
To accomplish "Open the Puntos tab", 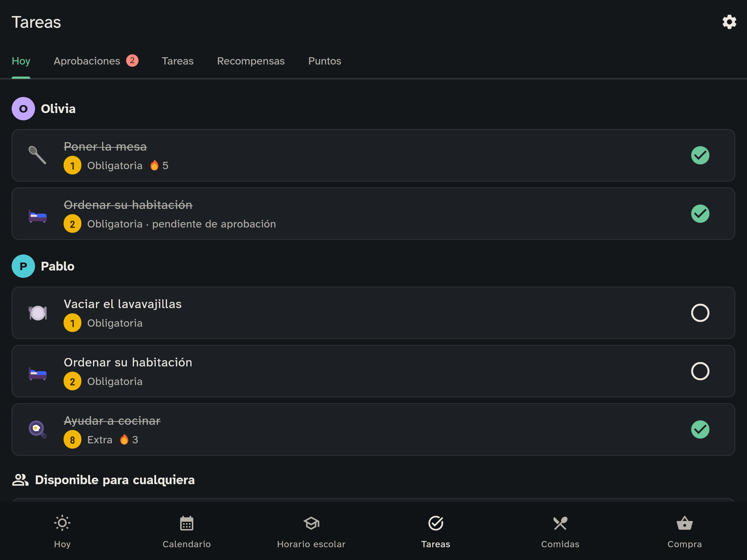I will pyautogui.click(x=325, y=61).
